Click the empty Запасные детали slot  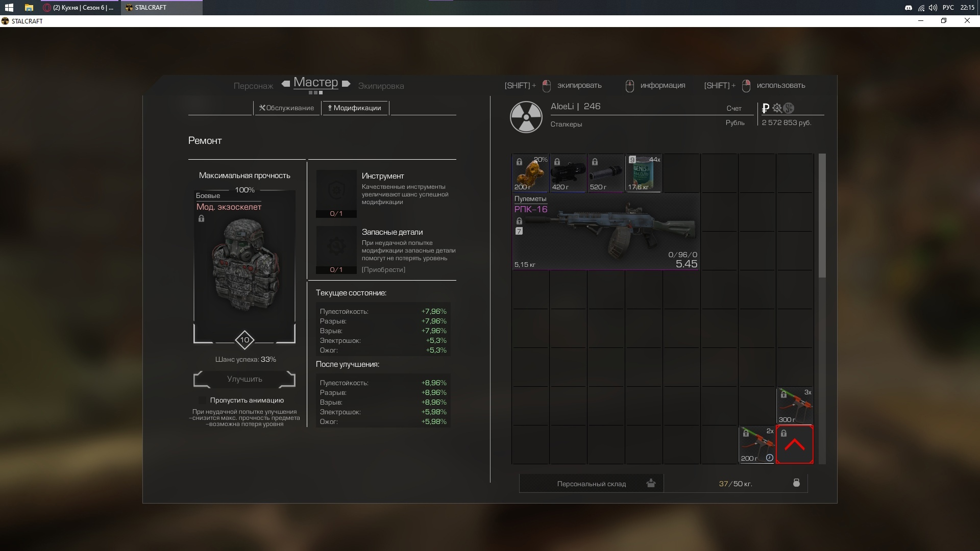[336, 249]
